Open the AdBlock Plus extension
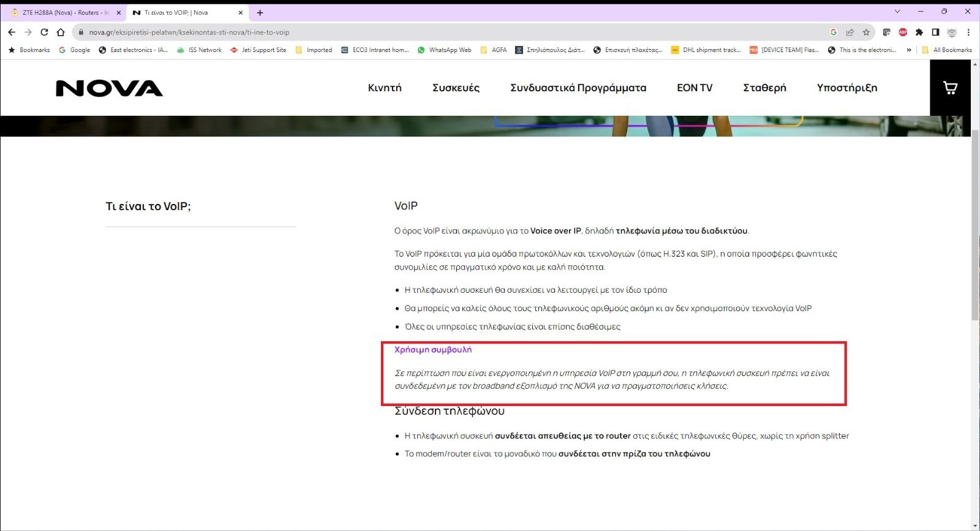 point(903,32)
